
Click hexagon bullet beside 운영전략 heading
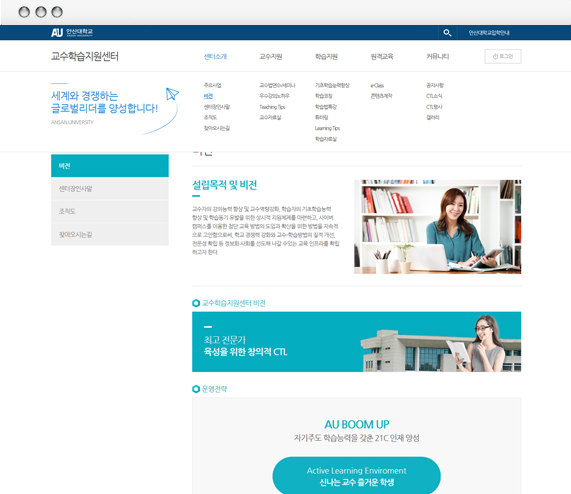click(x=196, y=389)
